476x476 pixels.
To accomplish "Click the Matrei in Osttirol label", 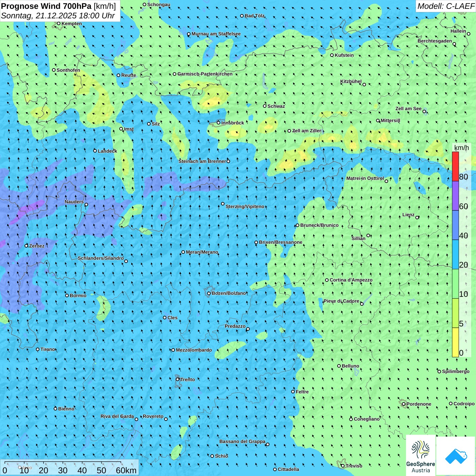I will point(365,178).
